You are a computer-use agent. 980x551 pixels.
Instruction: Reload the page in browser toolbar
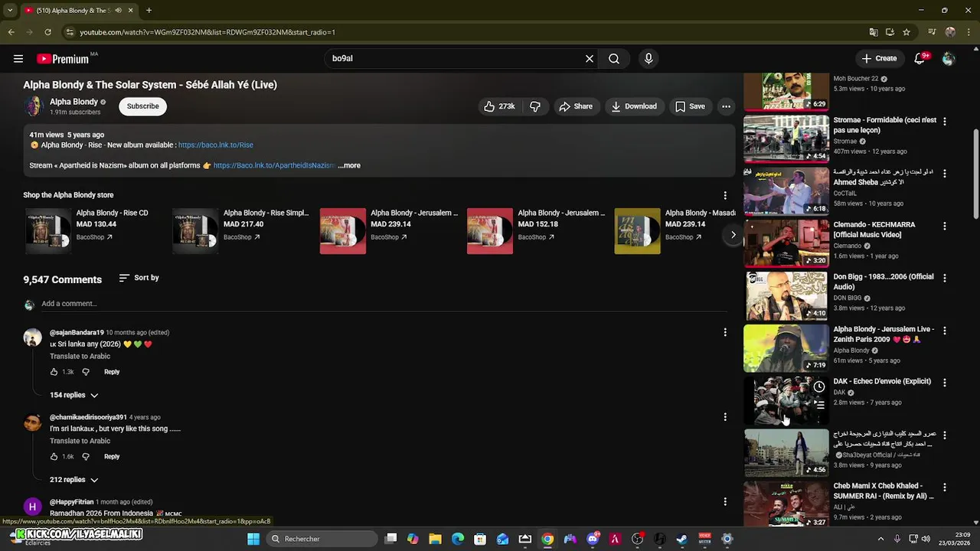pos(47,32)
